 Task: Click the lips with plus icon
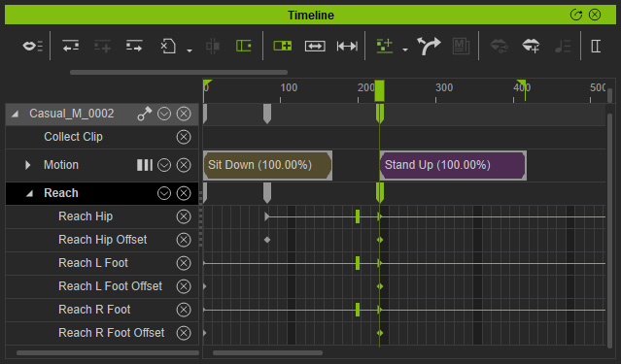[531, 46]
